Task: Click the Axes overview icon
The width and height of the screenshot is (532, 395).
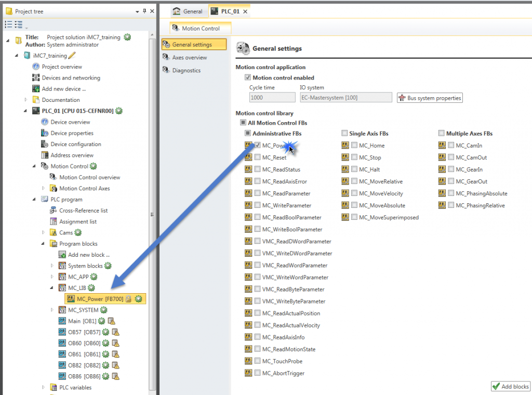Action: click(166, 58)
